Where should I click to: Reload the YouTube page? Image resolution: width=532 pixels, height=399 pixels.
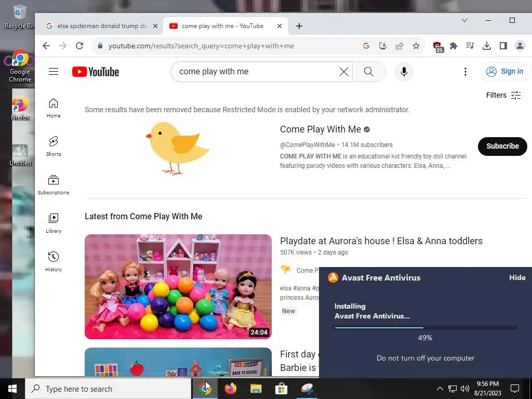pos(79,46)
